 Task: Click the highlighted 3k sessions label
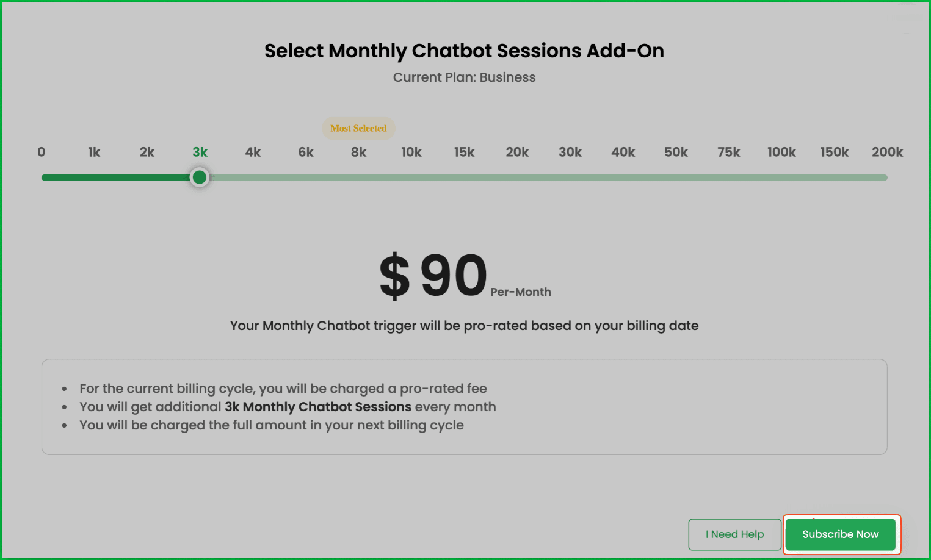[200, 152]
